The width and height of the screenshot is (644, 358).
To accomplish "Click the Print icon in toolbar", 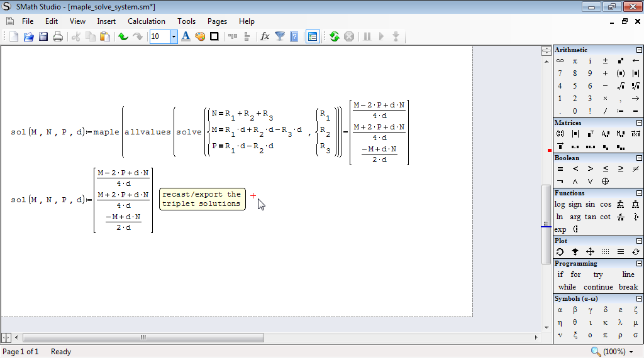I will click(58, 36).
